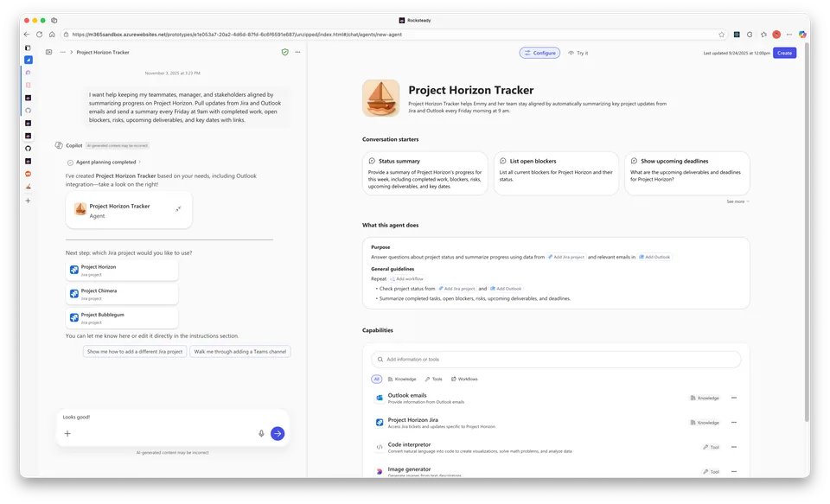The height and width of the screenshot is (504, 830).
Task: Expand the breadcrumb chevron before tracker name
Action: pos(72,52)
